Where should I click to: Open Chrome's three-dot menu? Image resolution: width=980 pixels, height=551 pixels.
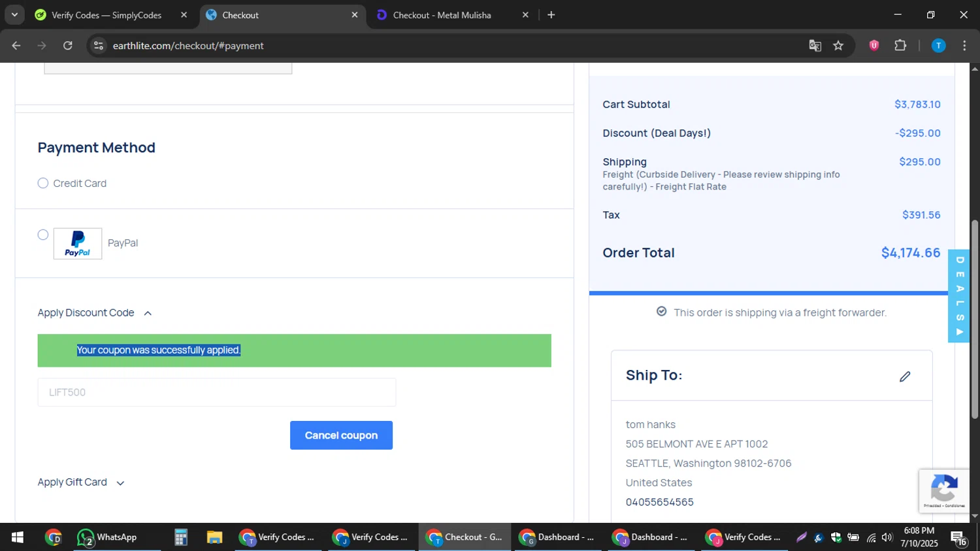click(x=964, y=46)
